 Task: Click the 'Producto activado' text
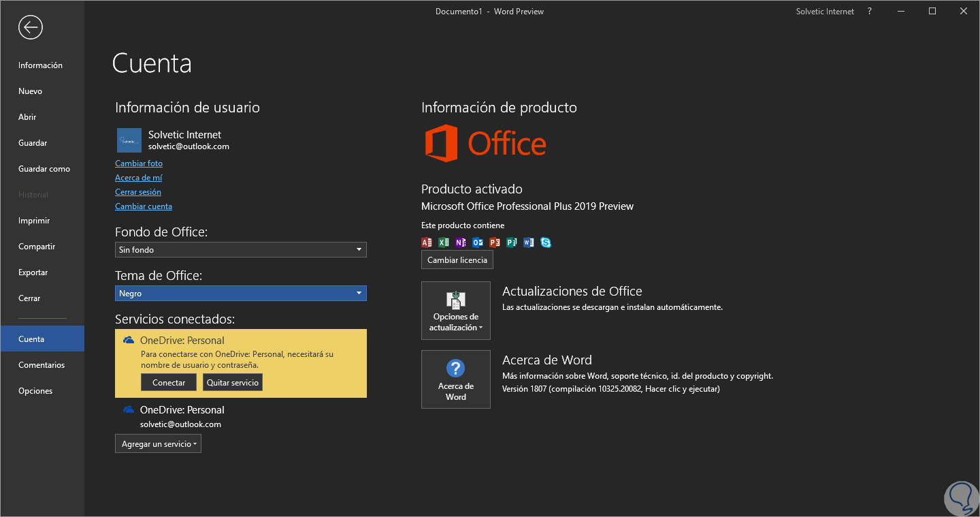[472, 189]
